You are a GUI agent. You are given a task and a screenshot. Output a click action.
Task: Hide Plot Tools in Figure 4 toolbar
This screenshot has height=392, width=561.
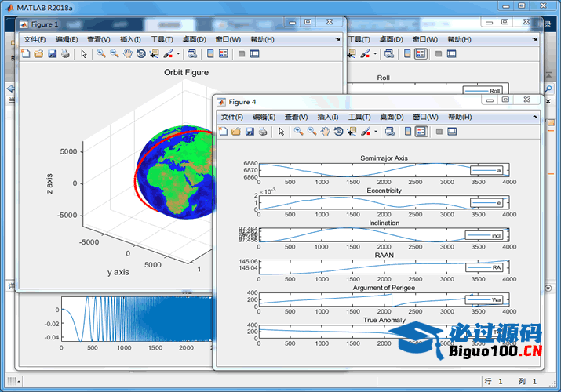[x=439, y=132]
